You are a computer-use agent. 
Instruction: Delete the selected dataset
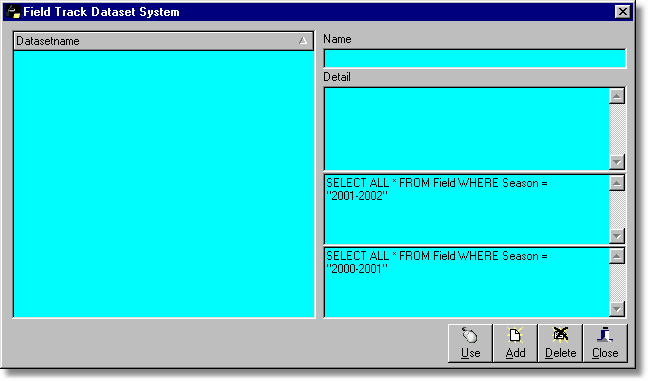[x=560, y=343]
